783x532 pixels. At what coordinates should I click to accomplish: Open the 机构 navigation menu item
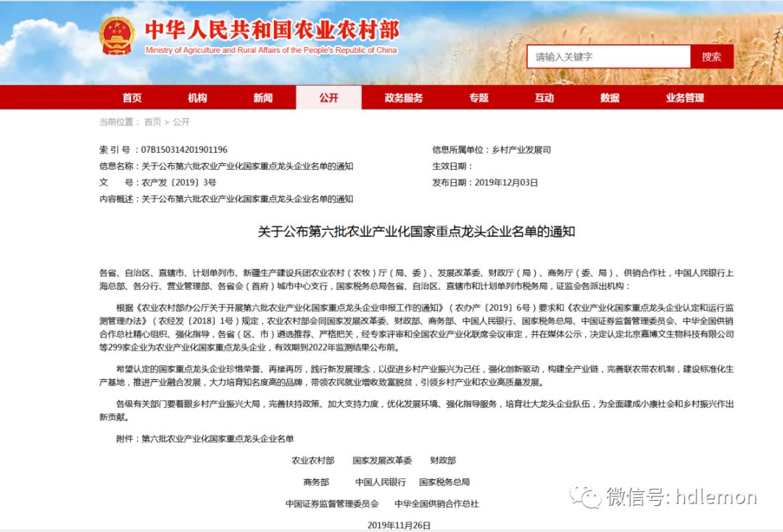[x=198, y=98]
